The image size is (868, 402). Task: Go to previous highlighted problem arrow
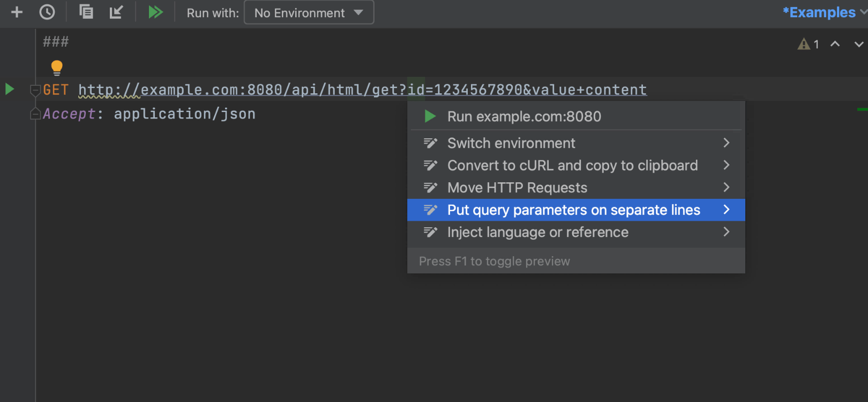[835, 44]
